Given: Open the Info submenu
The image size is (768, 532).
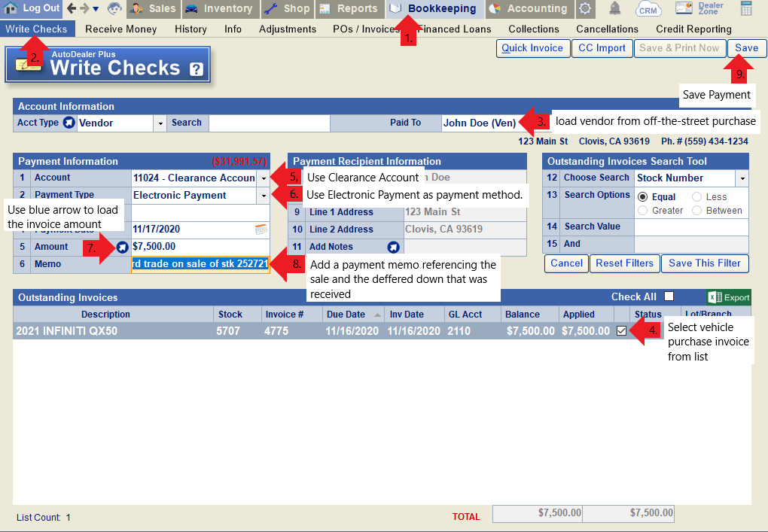Looking at the screenshot, I should tap(233, 29).
